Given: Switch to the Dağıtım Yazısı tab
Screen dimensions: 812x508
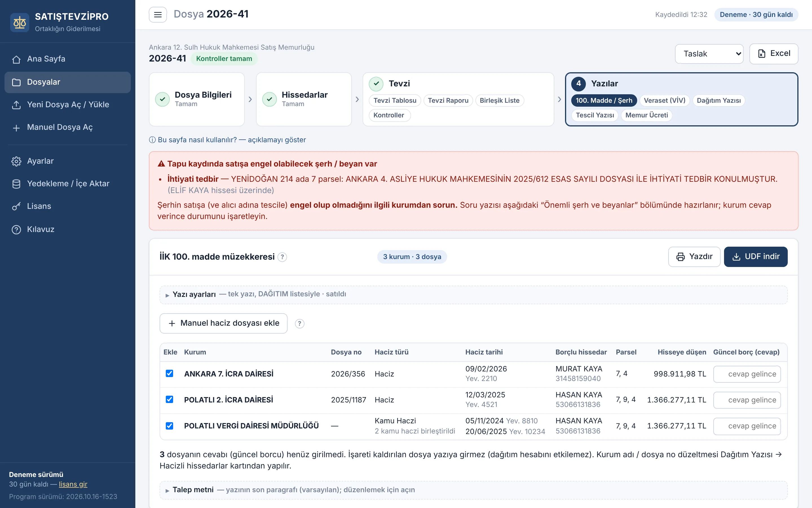Looking at the screenshot, I should point(719,100).
